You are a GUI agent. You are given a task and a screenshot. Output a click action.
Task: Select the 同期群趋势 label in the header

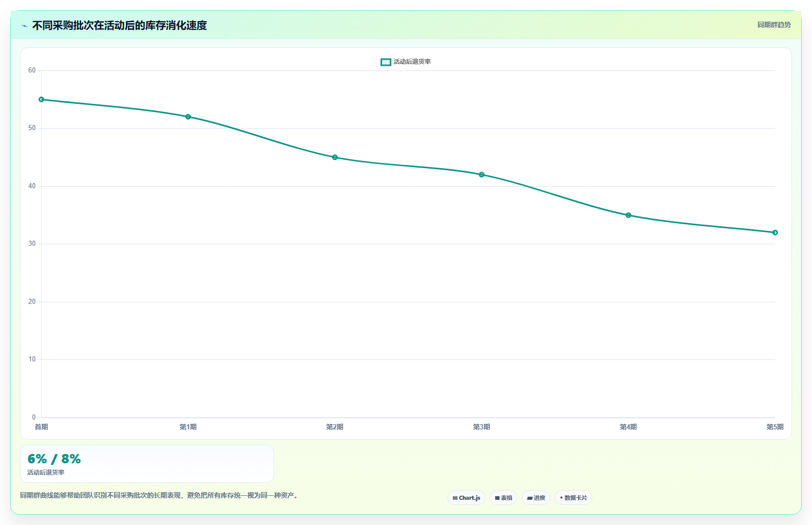pos(774,25)
